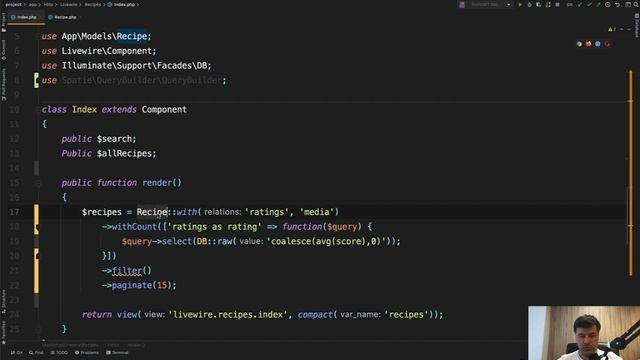Open Git history clock icon
Image resolution: width=640 pixels, height=360 pixels.
(x=608, y=5)
